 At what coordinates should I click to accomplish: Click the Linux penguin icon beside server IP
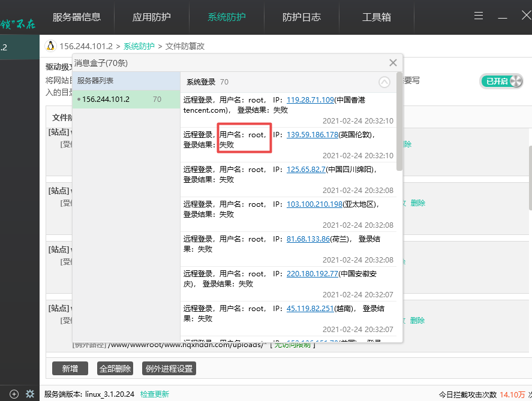[50, 46]
